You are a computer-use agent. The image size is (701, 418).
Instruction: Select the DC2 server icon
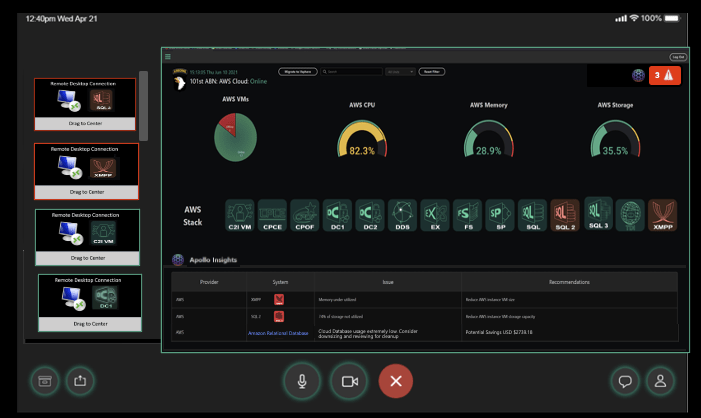tap(370, 215)
